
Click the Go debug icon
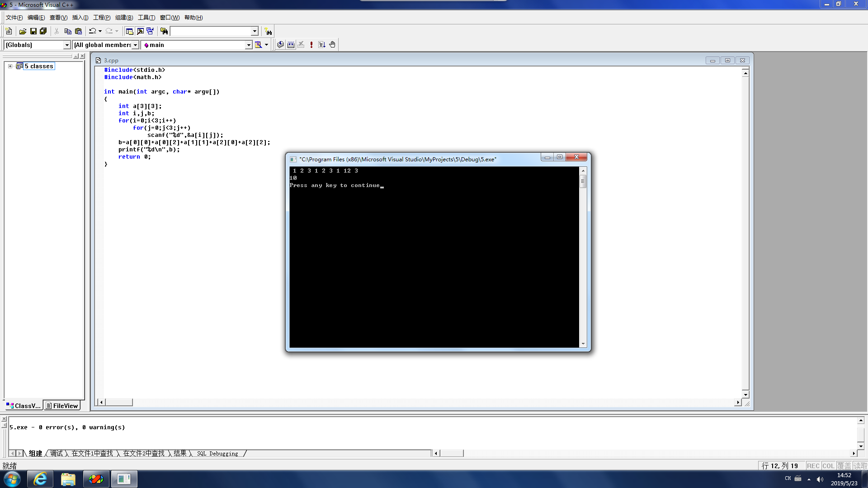pyautogui.click(x=322, y=45)
